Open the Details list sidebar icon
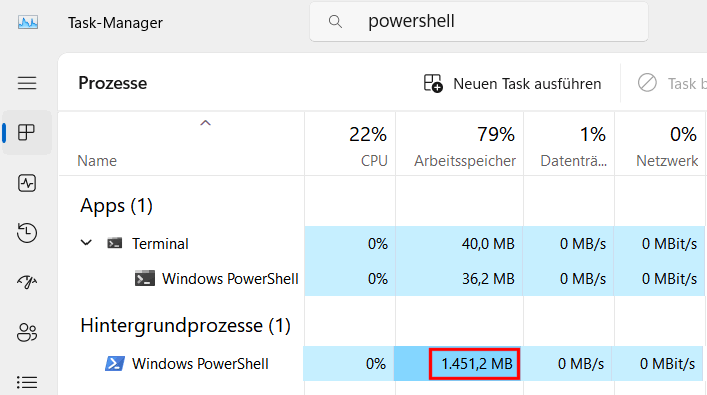The height and width of the screenshot is (395, 707). click(27, 382)
